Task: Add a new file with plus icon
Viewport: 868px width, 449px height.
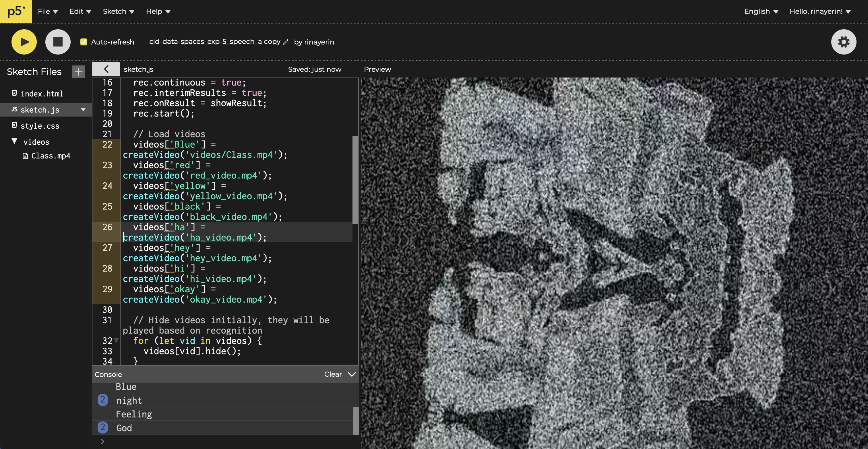Action: 79,71
